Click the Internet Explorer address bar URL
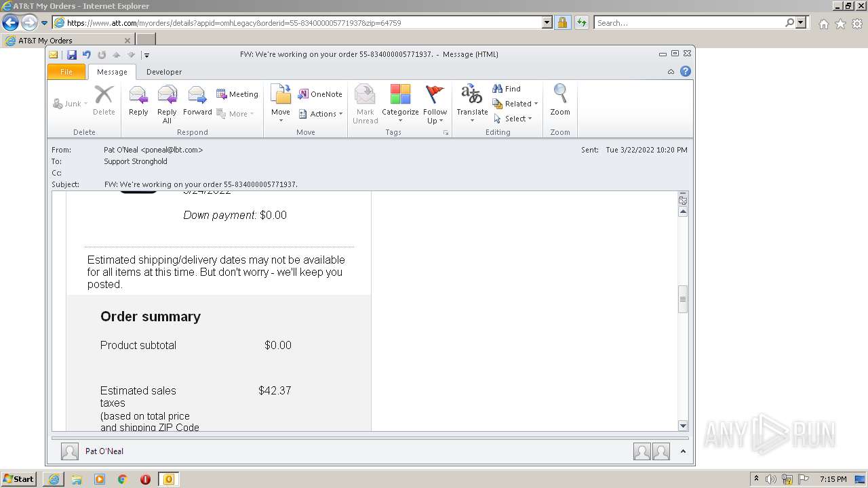The width and height of the screenshot is (868, 488). click(x=234, y=23)
